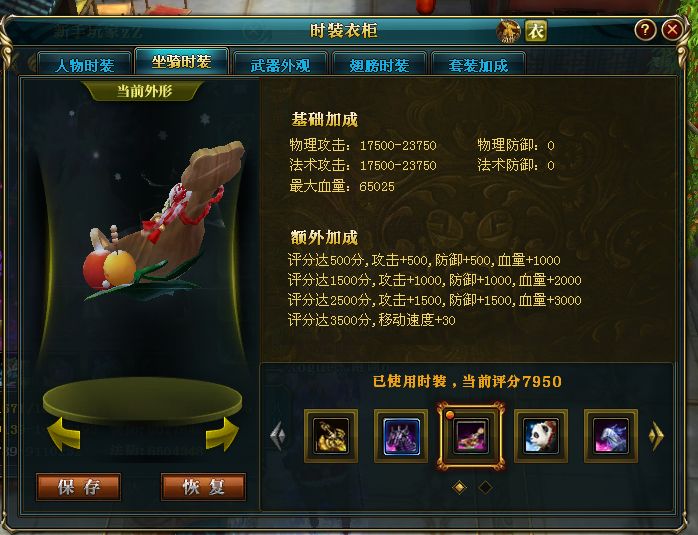Select the panda mount costume icon
Viewport: 698px width, 535px height.
(x=541, y=436)
